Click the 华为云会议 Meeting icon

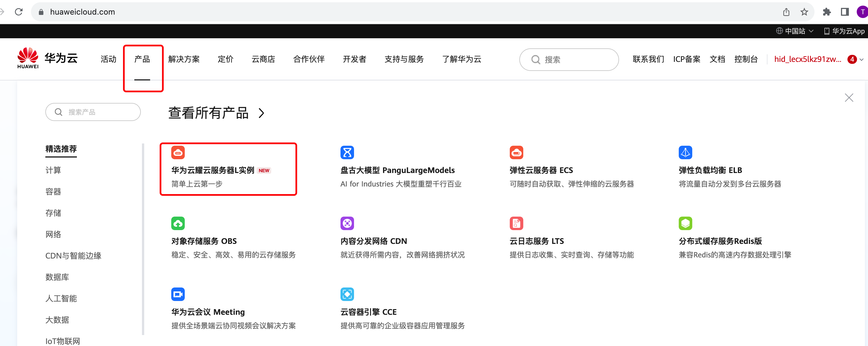tap(178, 294)
